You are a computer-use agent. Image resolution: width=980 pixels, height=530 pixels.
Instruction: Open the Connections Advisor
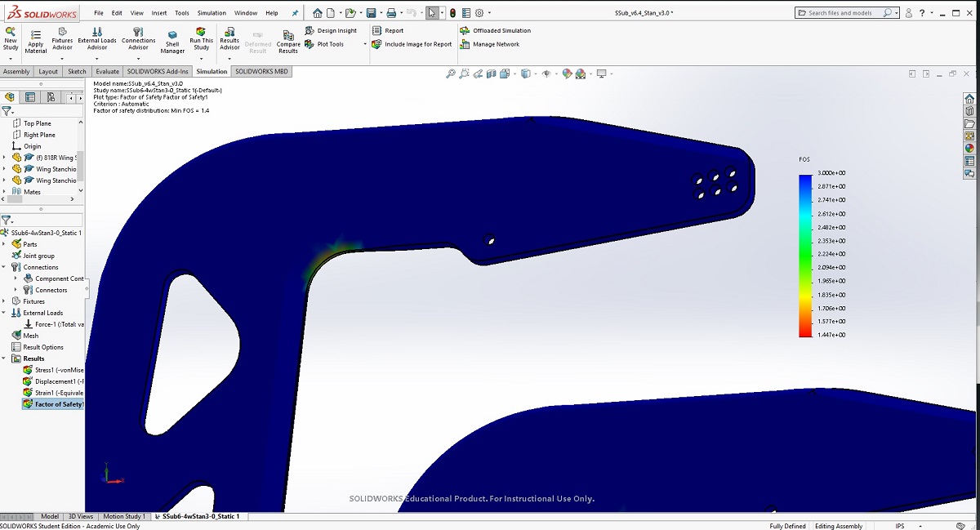[x=138, y=38]
